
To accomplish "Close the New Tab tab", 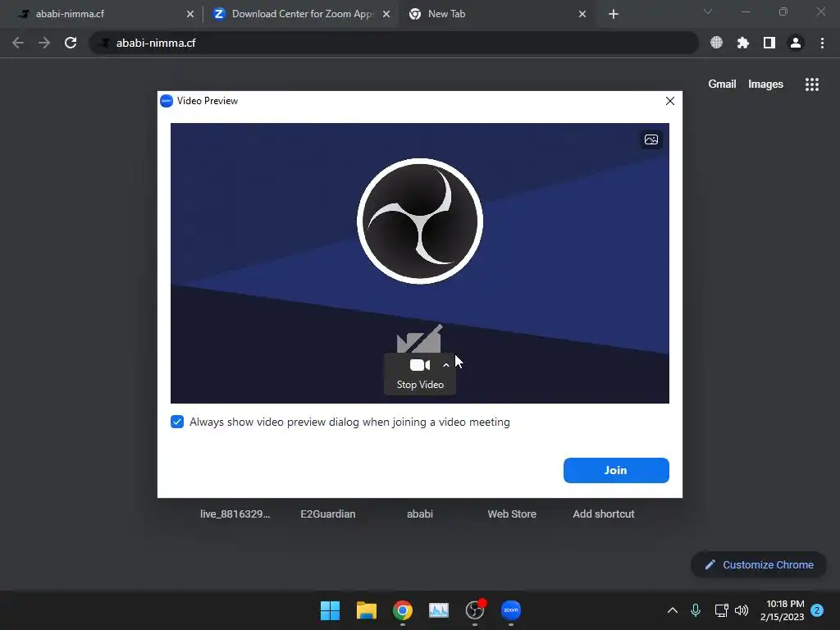I will (582, 14).
